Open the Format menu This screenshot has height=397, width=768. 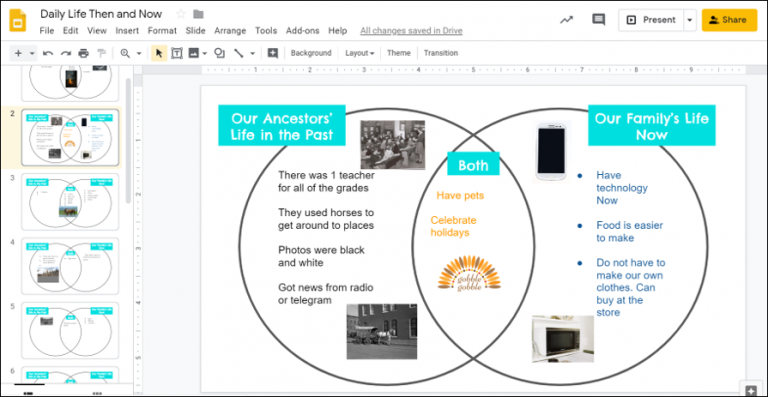point(162,31)
